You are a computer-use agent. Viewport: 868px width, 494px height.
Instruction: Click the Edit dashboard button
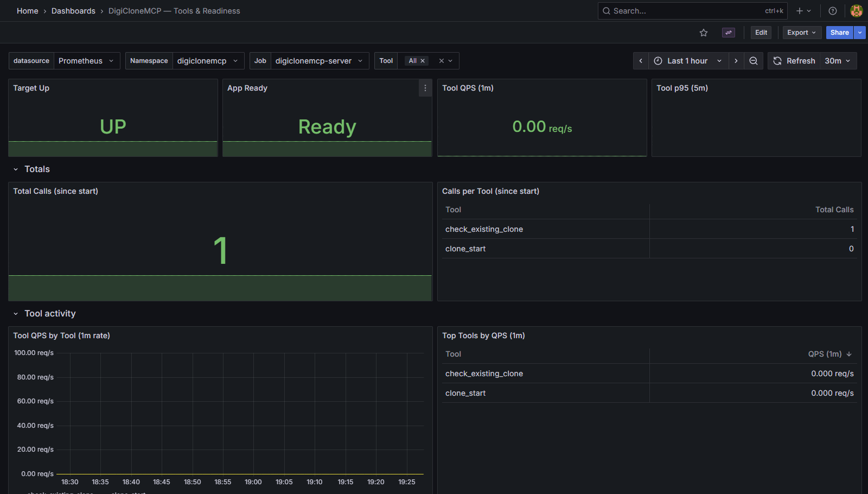[x=761, y=33]
